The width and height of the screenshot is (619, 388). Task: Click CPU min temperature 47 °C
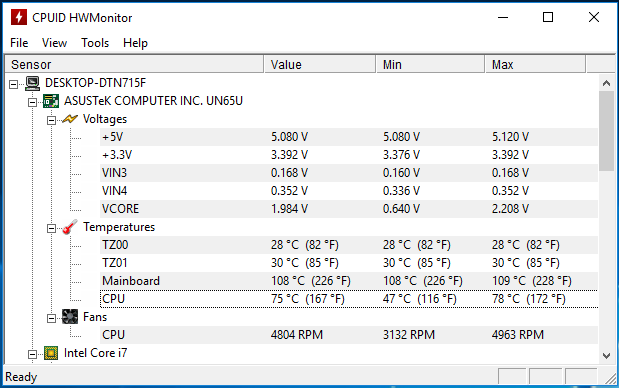coord(420,299)
